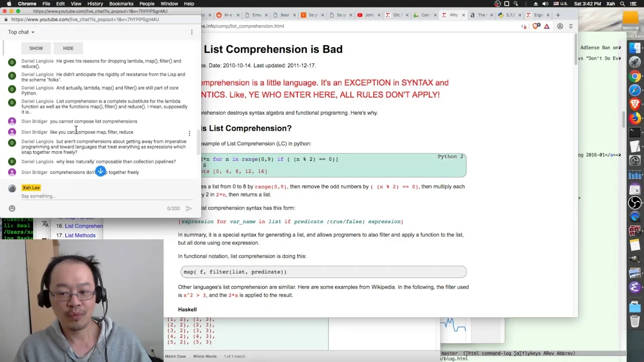The width and height of the screenshot is (644, 362).
Task: Open the emoji picker in chat
Action: coord(12,208)
